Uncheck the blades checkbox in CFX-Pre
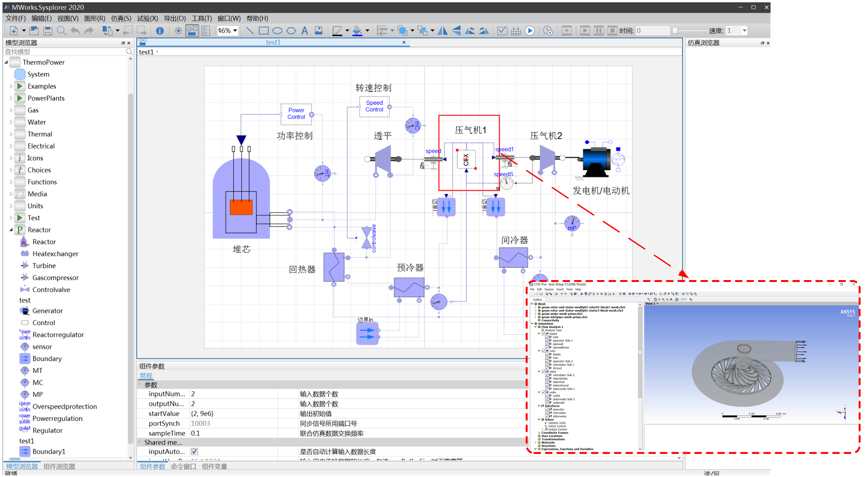 click(x=547, y=354)
